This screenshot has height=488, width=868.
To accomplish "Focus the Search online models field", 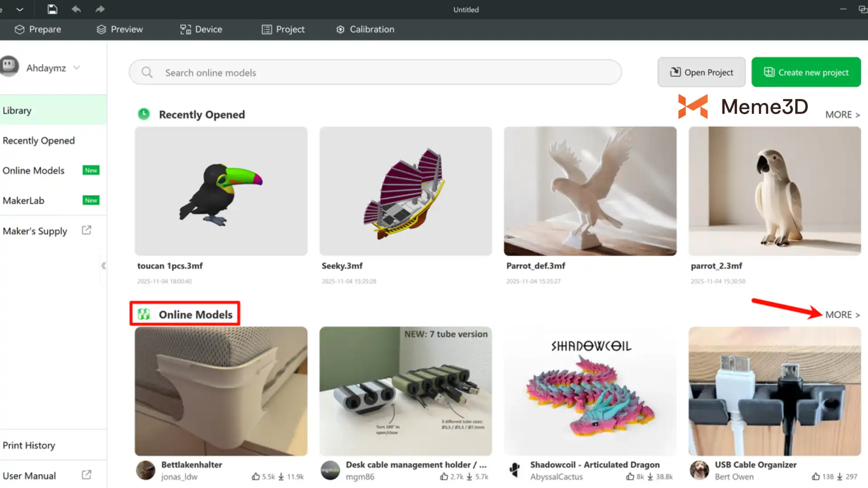I will (384, 72).
